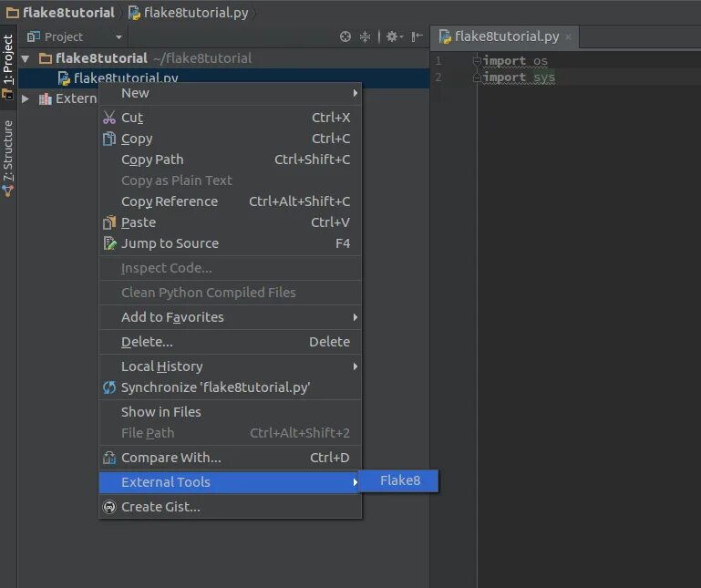Open the Project panel gear settings icon

coord(395,36)
